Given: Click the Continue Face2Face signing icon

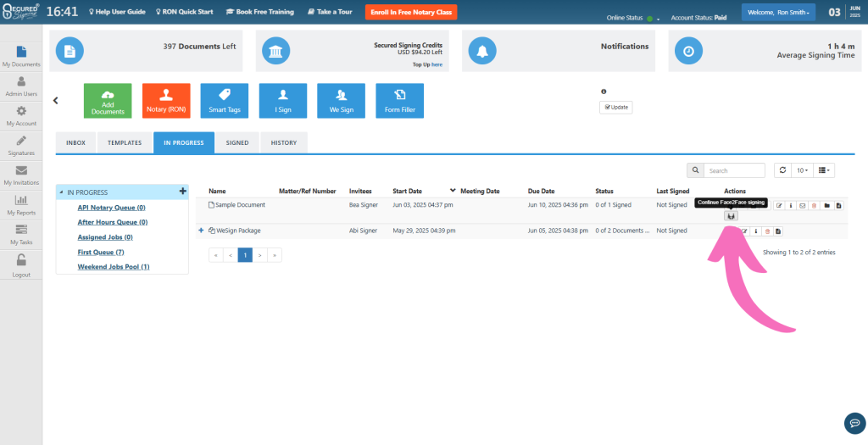Looking at the screenshot, I should [732, 216].
